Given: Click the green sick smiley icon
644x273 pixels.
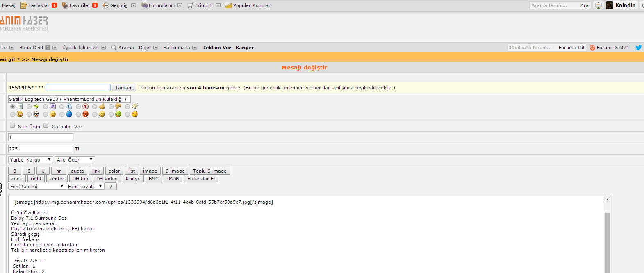Looking at the screenshot, I should (x=118, y=114).
